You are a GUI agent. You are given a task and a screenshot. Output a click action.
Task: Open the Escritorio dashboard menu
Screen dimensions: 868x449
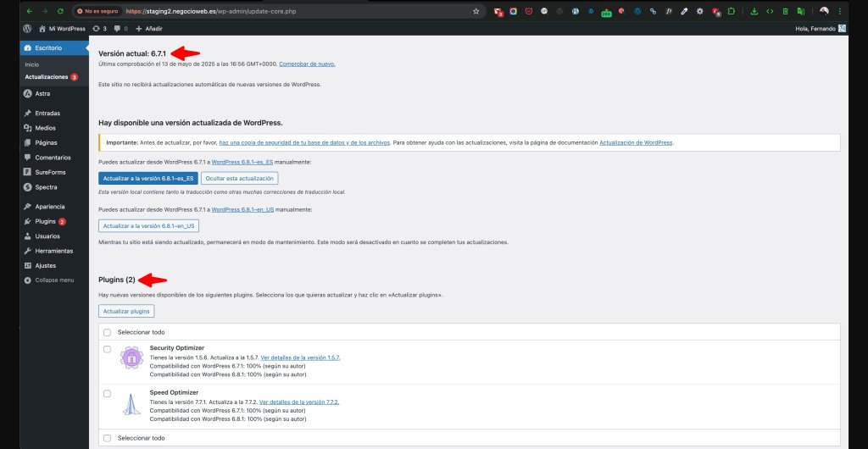tap(54, 48)
